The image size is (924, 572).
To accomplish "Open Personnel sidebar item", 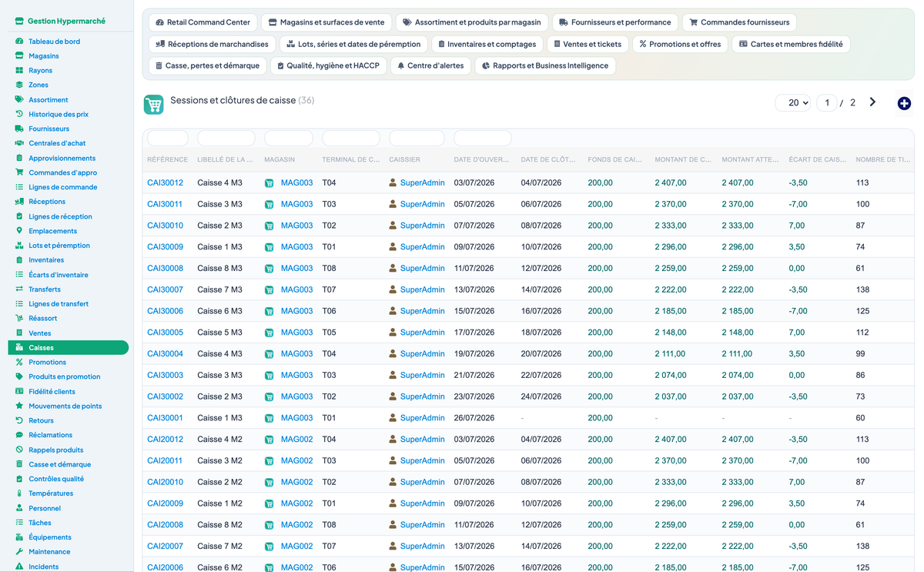I will [x=45, y=508].
